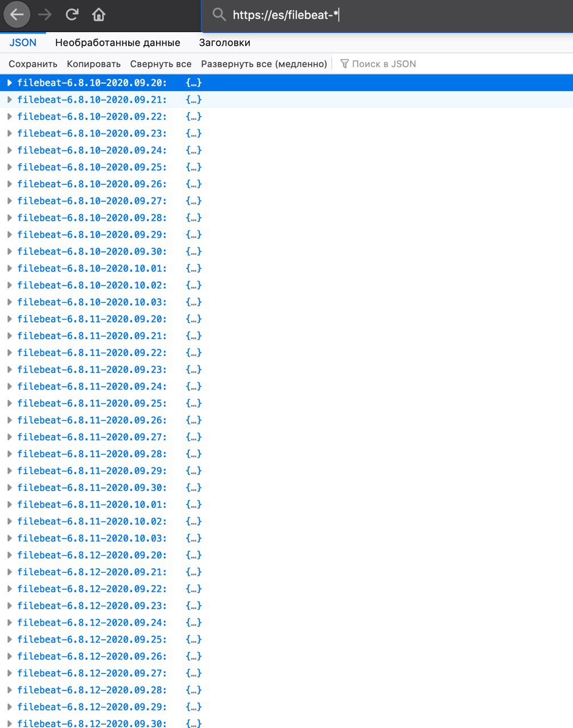Click {…} value of filebeat-6.8.11-2020.09.20
Screen dimensions: 573x728
click(194, 319)
